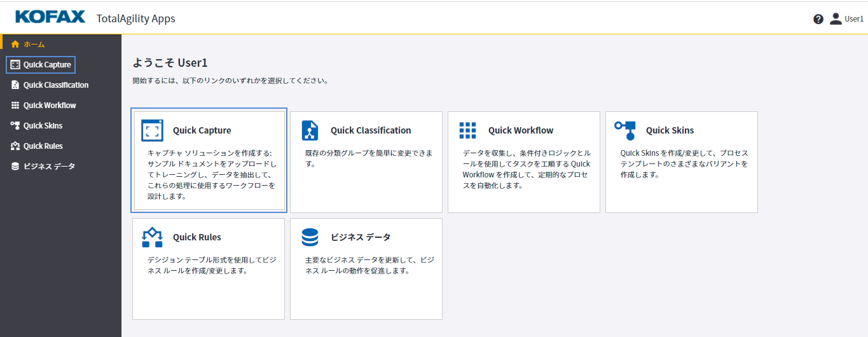This screenshot has width=868, height=337.
Task: Select Quick Workflow in the sidebar
Action: 50,106
